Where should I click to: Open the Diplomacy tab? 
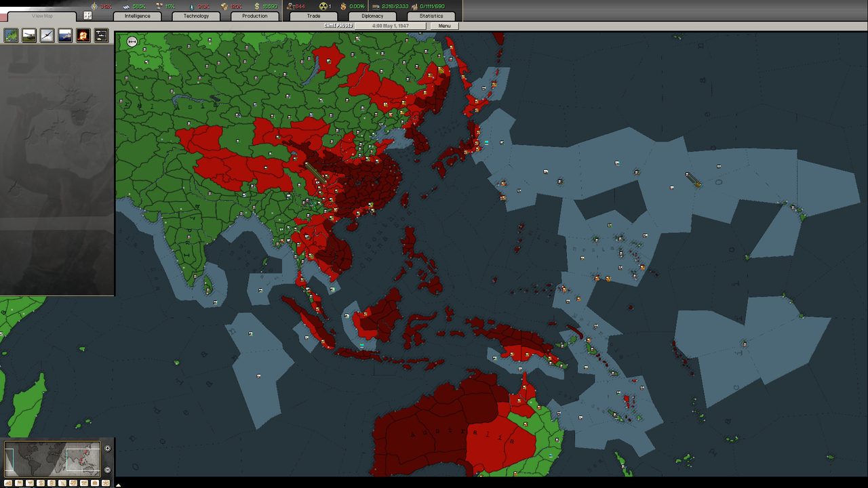coord(372,16)
